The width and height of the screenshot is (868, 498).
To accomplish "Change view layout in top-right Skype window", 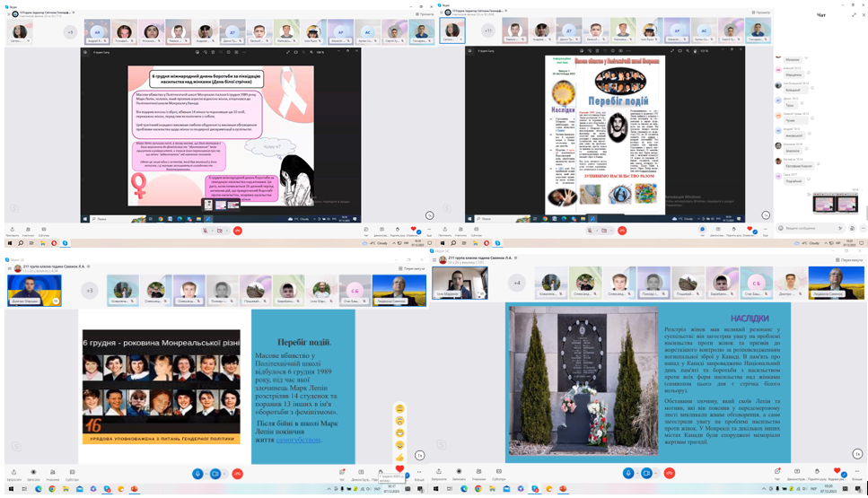I will point(760,13).
